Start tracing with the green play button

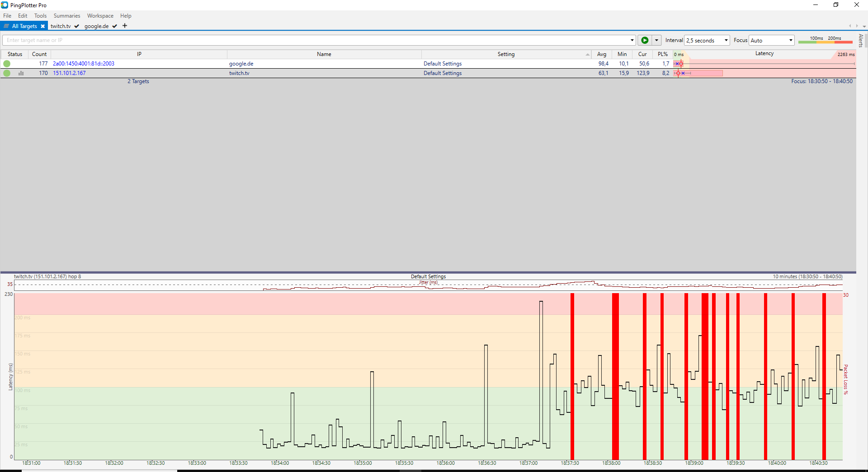pyautogui.click(x=645, y=40)
